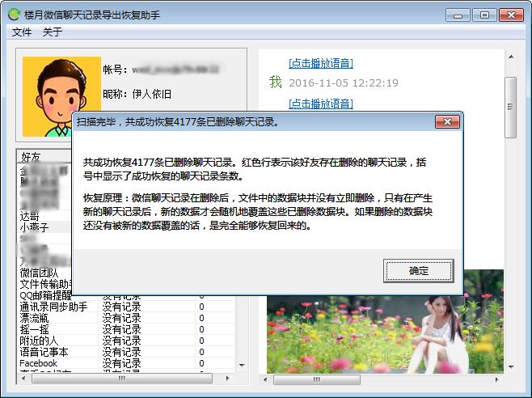532x398 pixels.
Task: Select the 漂流瓶 row
Action: point(125,318)
